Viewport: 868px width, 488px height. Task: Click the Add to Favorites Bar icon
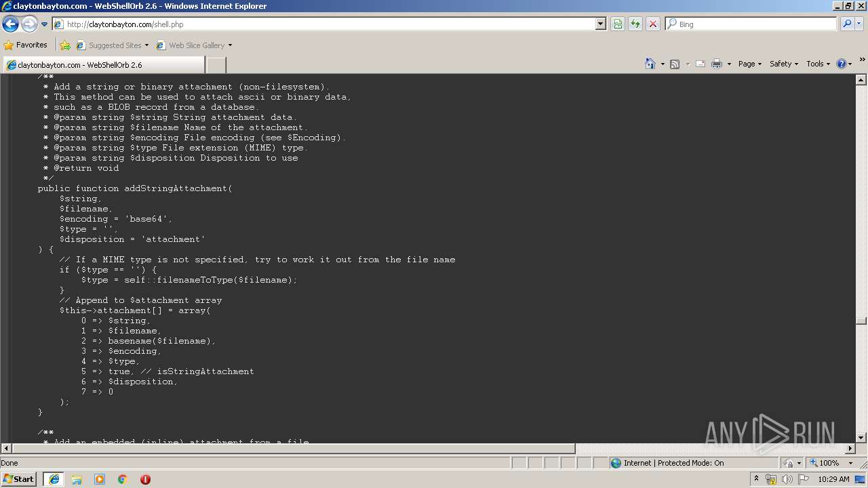65,45
